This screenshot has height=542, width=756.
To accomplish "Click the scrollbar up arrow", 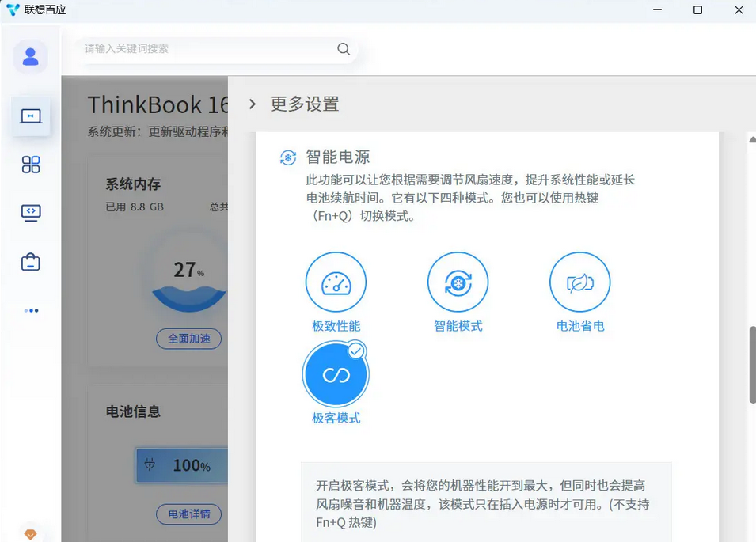I will click(752, 140).
